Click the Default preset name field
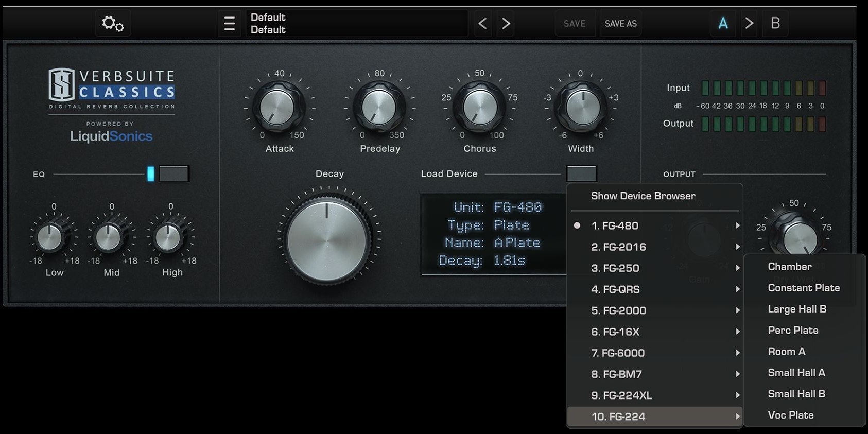Viewport: 868px width, 434px height. click(355, 24)
